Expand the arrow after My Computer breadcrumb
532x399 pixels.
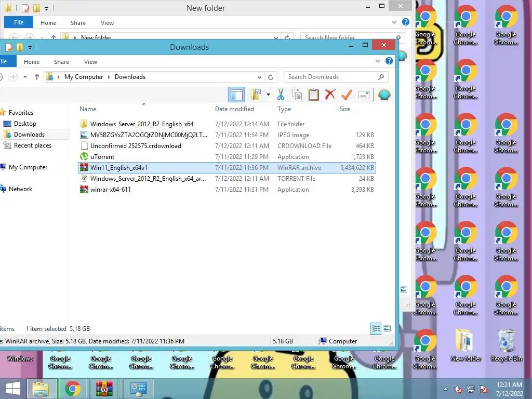click(109, 77)
